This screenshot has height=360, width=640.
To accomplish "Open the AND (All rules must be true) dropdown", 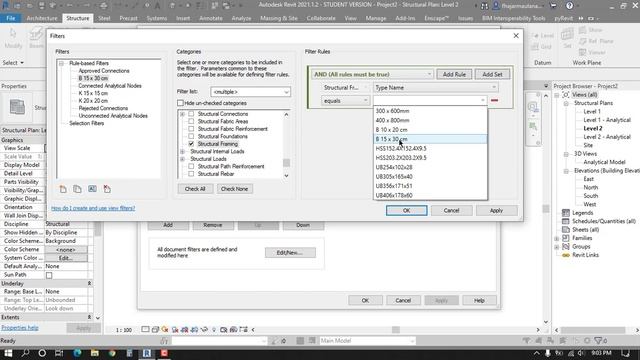I will pos(372,74).
